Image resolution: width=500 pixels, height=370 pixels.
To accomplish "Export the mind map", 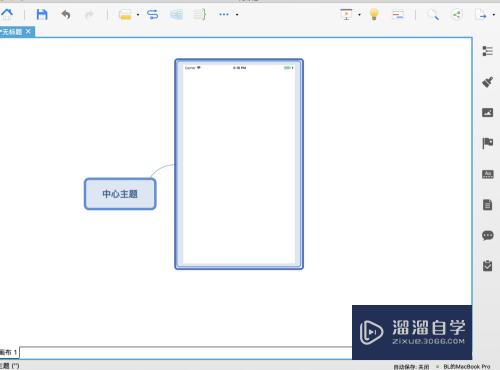I will pyautogui.click(x=481, y=15).
